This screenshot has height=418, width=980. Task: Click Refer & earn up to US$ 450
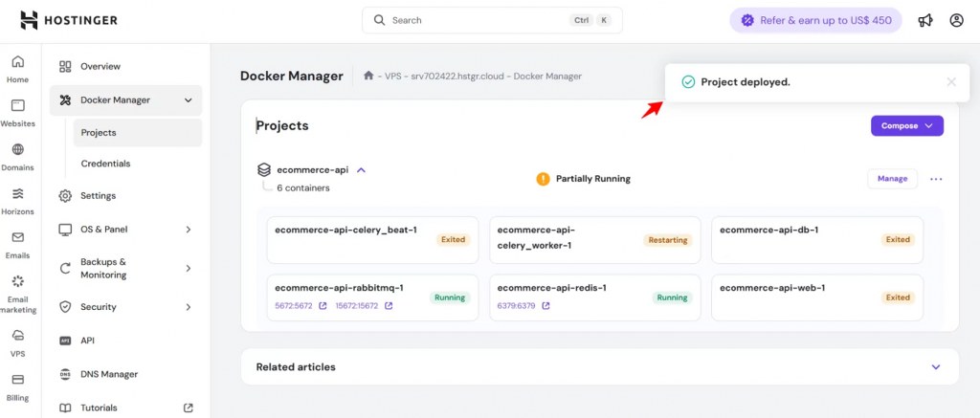coord(815,20)
